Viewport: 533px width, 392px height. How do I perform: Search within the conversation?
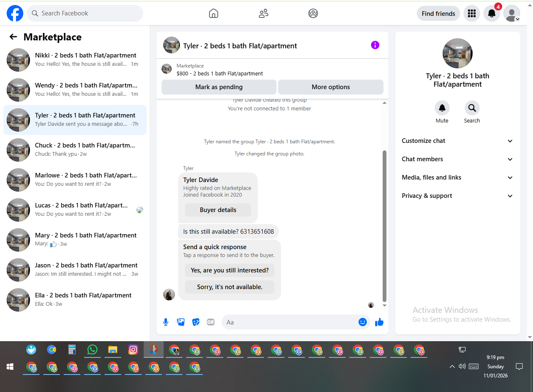point(472,108)
